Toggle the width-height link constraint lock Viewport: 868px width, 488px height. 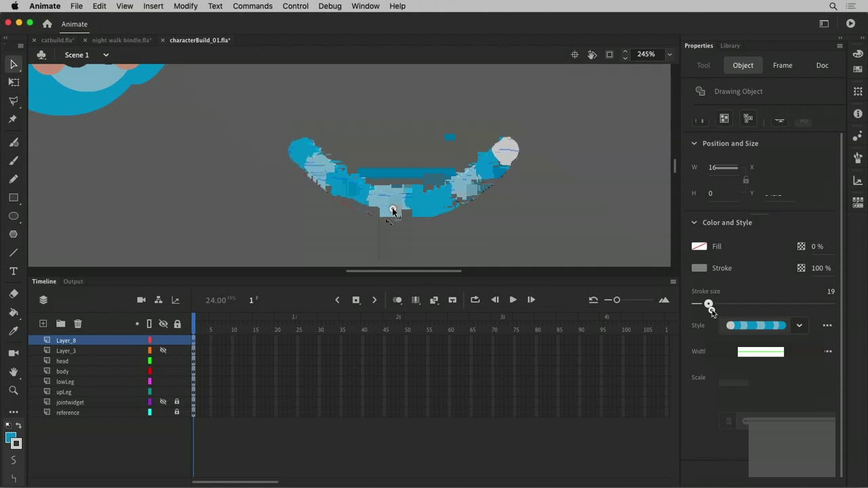pos(746,180)
